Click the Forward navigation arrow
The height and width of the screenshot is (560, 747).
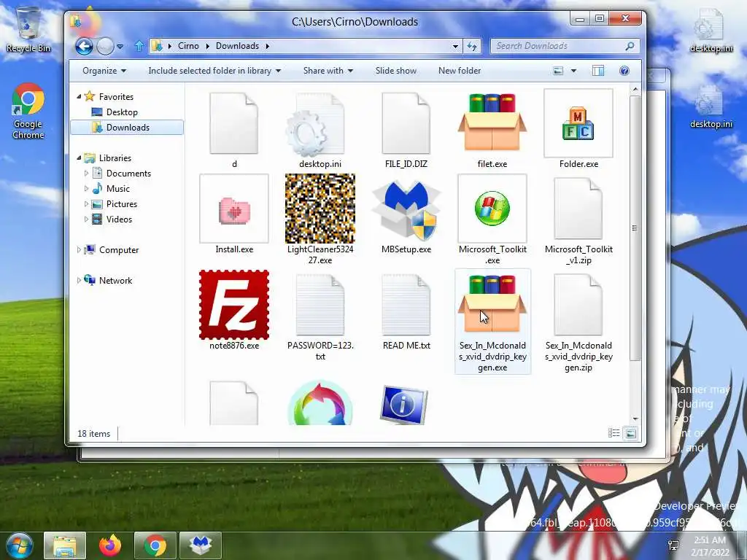[x=105, y=46]
